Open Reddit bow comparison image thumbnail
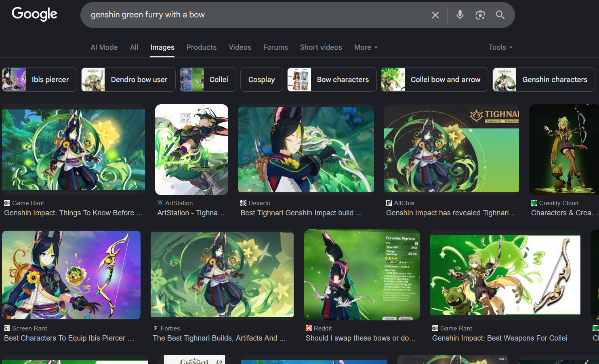 pyautogui.click(x=362, y=275)
